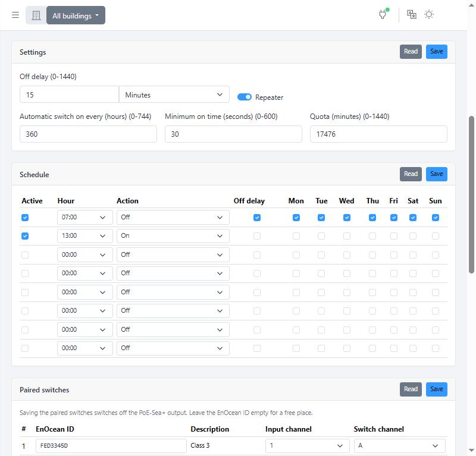Open the language translation icon

click(x=411, y=14)
